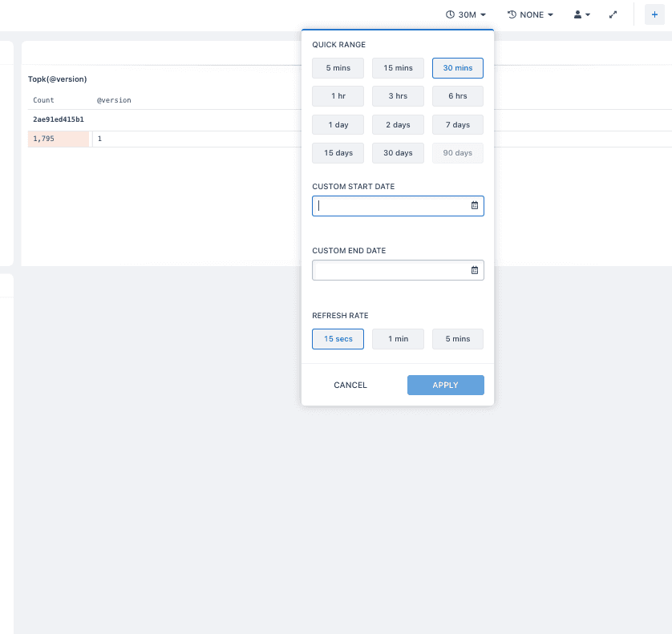Screen dimensions: 672x634
Task: Pick the 7 days quick range
Action: [458, 125]
